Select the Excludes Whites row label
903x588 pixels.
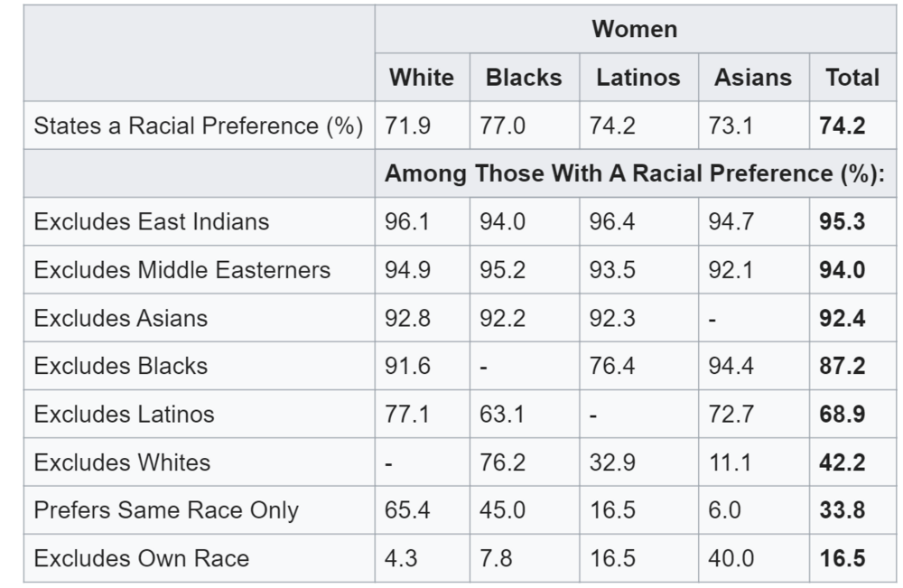[121, 462]
